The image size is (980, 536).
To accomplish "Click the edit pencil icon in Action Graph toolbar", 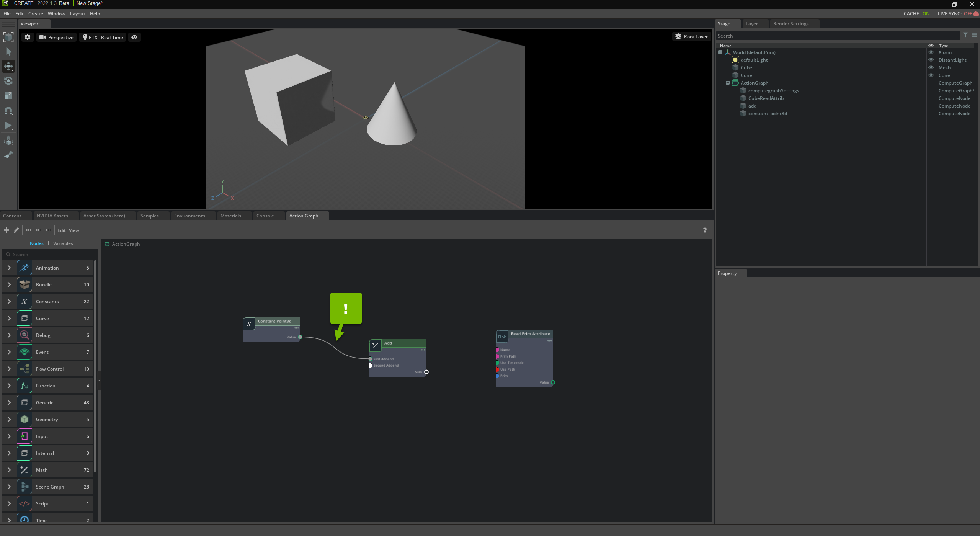I will (16, 230).
